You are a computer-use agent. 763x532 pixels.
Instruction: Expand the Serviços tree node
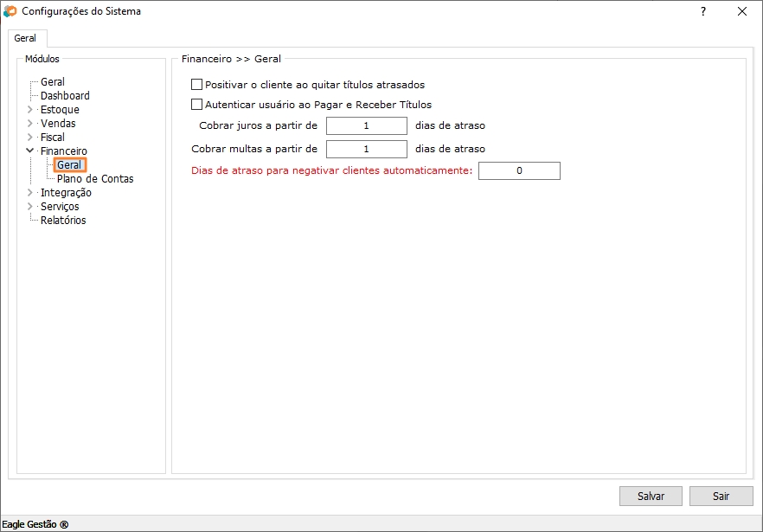pyautogui.click(x=30, y=207)
